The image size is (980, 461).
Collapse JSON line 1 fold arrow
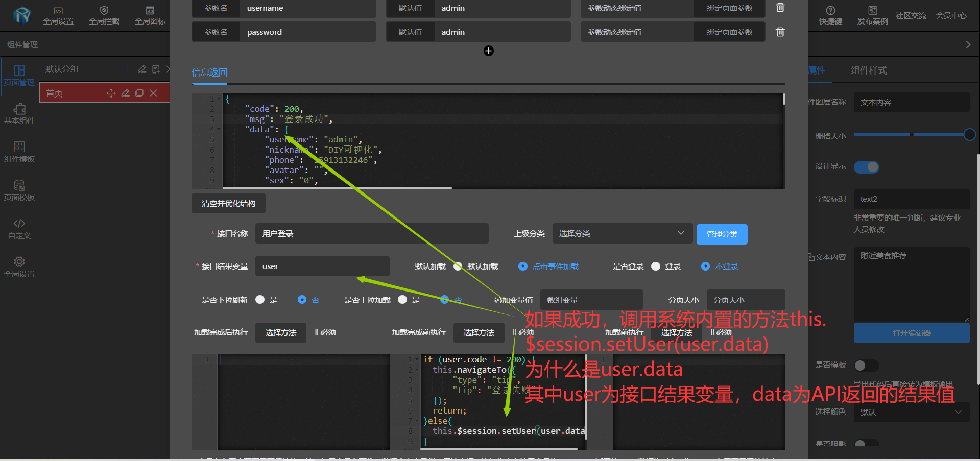coord(219,99)
